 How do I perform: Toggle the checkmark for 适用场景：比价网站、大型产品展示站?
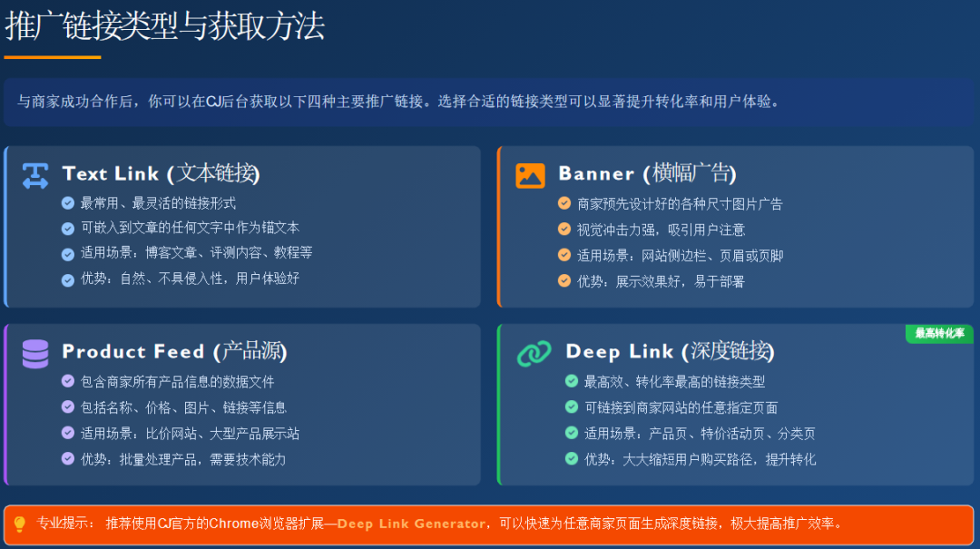pyautogui.click(x=68, y=432)
